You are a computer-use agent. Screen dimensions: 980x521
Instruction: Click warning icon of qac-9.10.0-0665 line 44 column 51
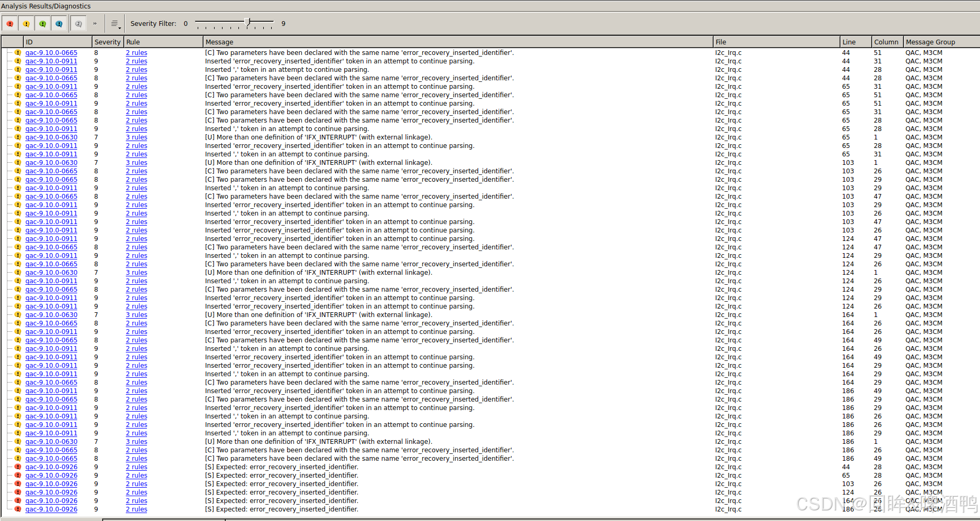click(x=18, y=53)
